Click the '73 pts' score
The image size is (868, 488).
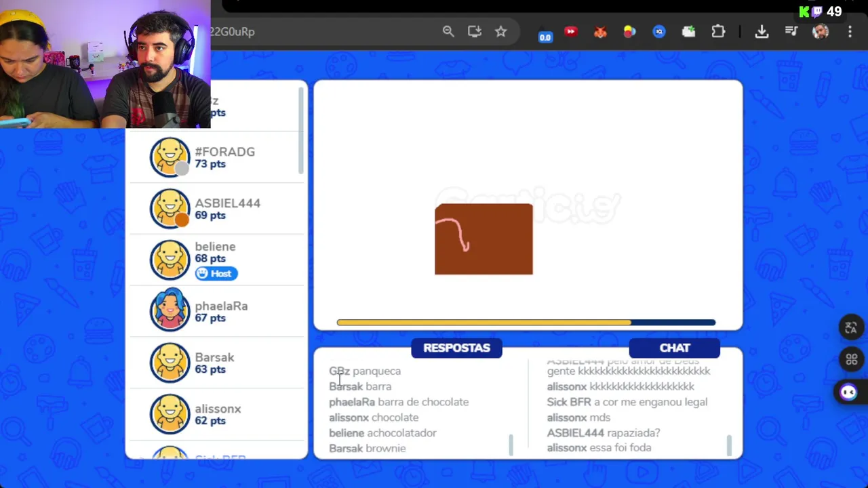tap(210, 164)
